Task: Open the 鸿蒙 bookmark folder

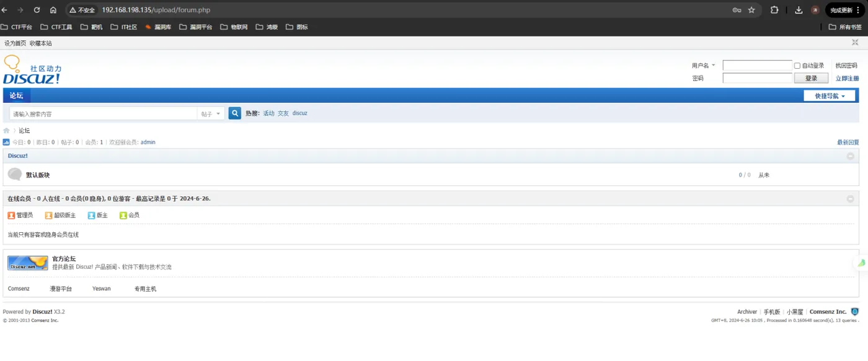Action: [267, 27]
